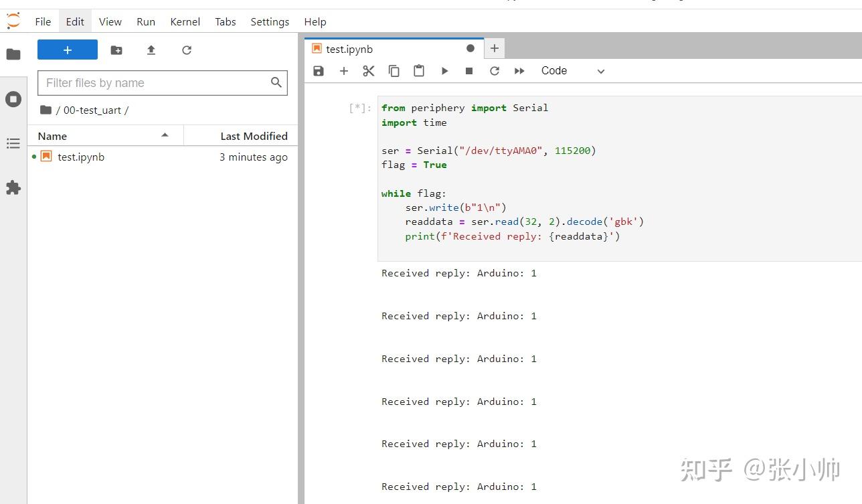Insert a new cell below using plus icon
The width and height of the screenshot is (862, 504).
(344, 71)
